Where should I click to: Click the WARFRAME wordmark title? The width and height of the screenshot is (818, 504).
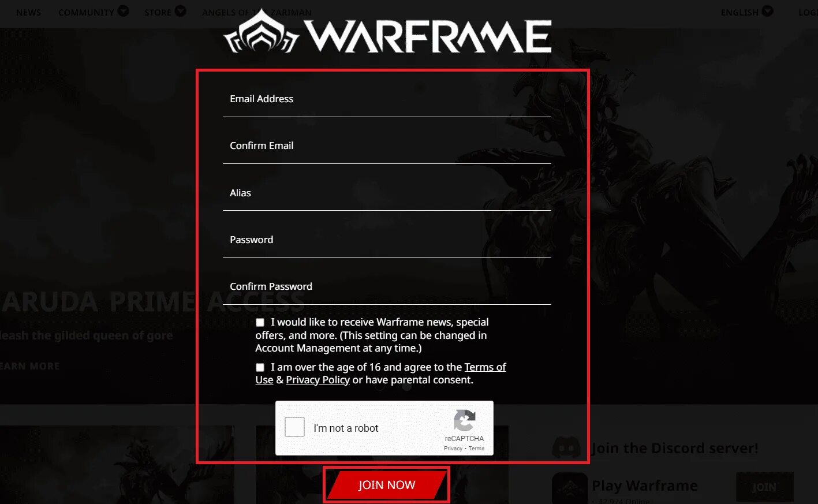[x=428, y=36]
